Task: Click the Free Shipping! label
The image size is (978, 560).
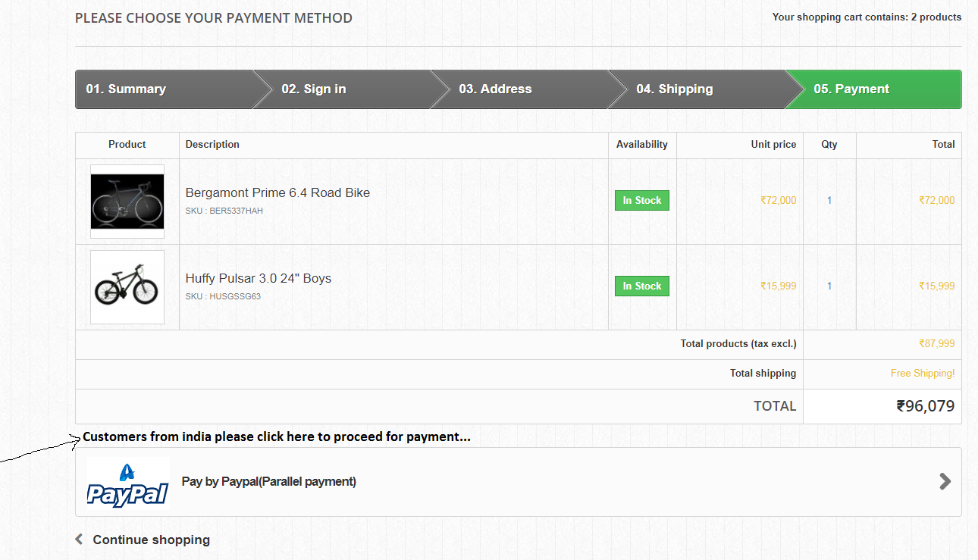Action: click(x=923, y=373)
